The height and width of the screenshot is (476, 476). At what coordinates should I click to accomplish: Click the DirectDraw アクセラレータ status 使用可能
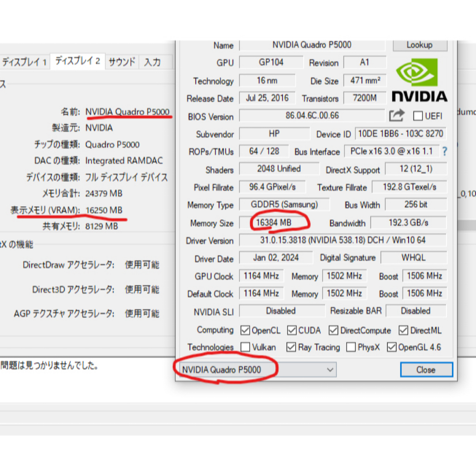142,265
